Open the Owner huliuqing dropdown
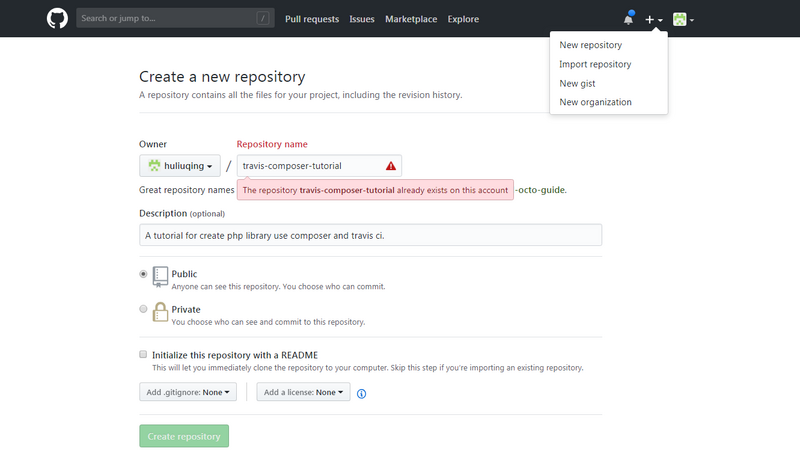The image size is (800, 460). (x=180, y=166)
